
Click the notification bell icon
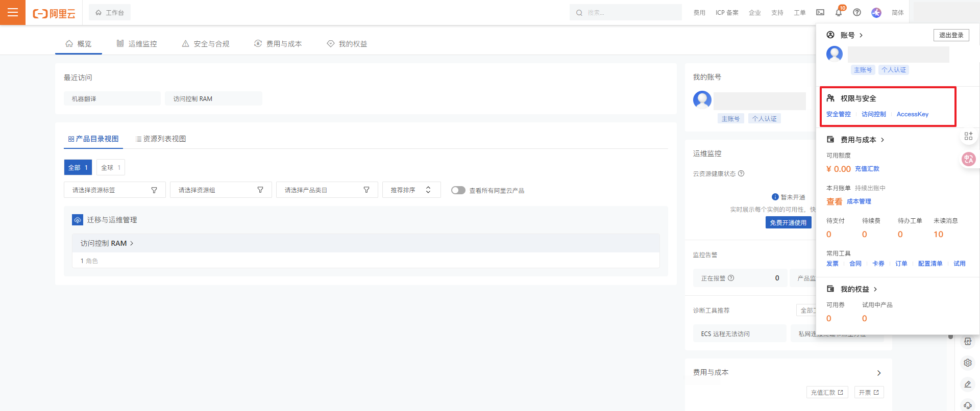(x=839, y=12)
